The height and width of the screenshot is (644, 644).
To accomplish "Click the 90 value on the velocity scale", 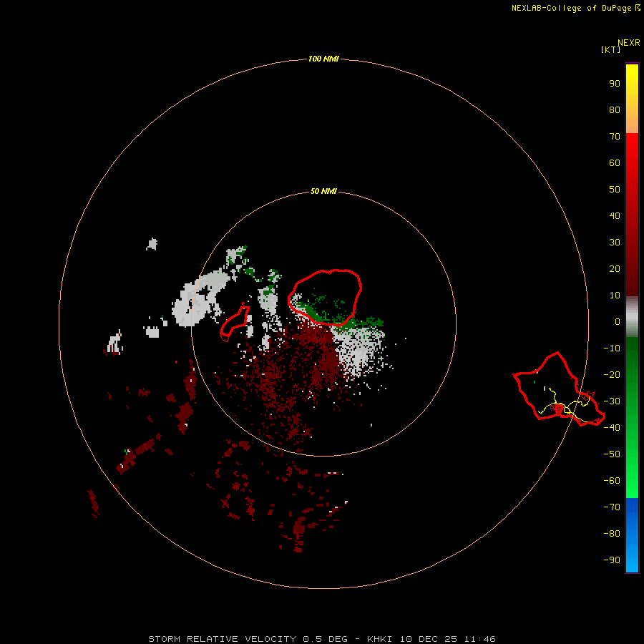I will tap(615, 84).
